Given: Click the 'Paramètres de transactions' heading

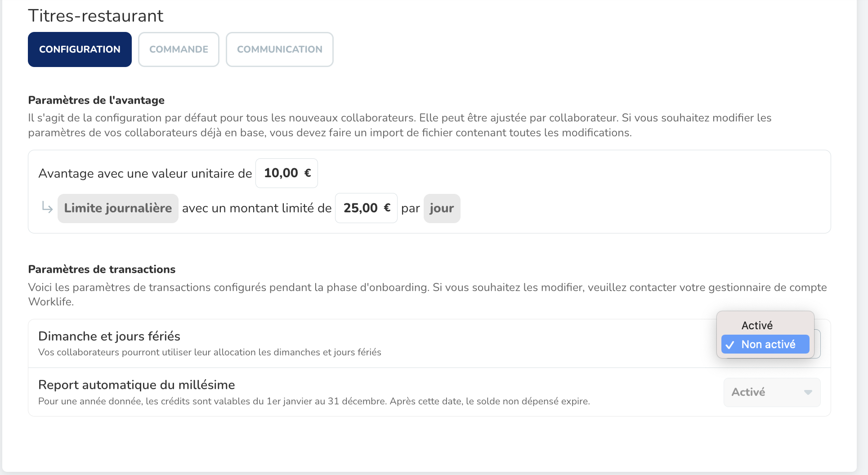Looking at the screenshot, I should [102, 269].
